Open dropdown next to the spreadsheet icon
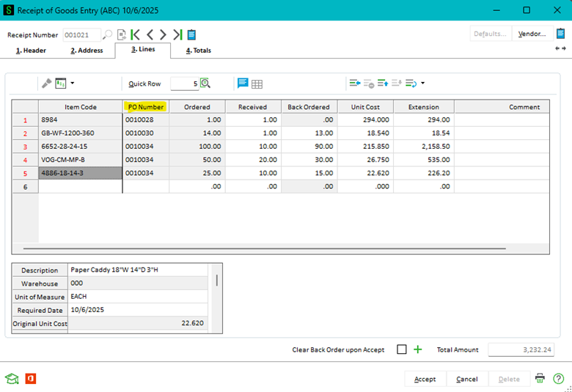 click(72, 84)
